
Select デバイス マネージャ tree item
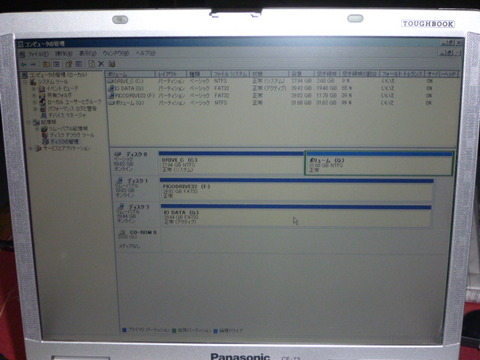tap(67, 115)
